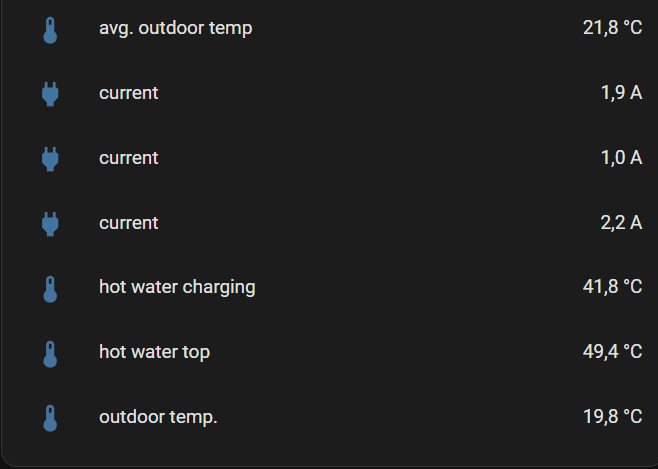Click the 41,8 °C hot water charging value
Image resolution: width=658 pixels, height=469 pixels.
click(x=612, y=287)
